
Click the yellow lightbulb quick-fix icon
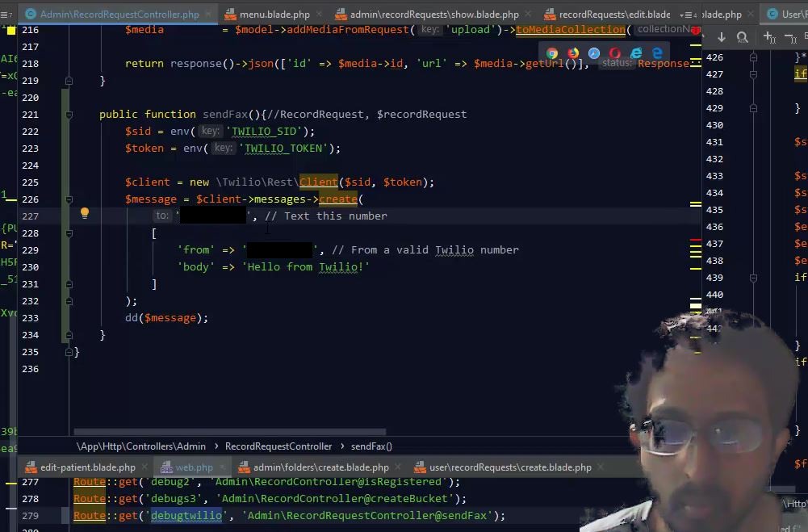pos(84,214)
